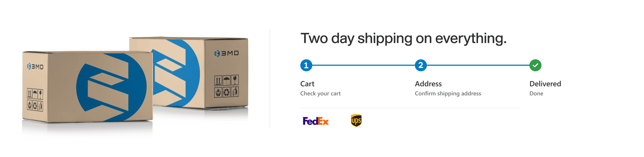Click the "Done" text under Delivered

tap(536, 93)
